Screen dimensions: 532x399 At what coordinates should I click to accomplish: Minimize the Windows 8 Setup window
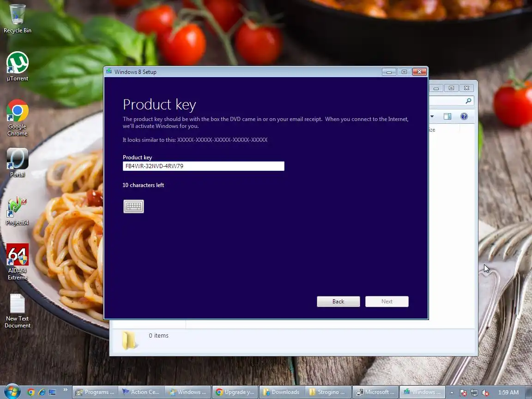pyautogui.click(x=389, y=72)
